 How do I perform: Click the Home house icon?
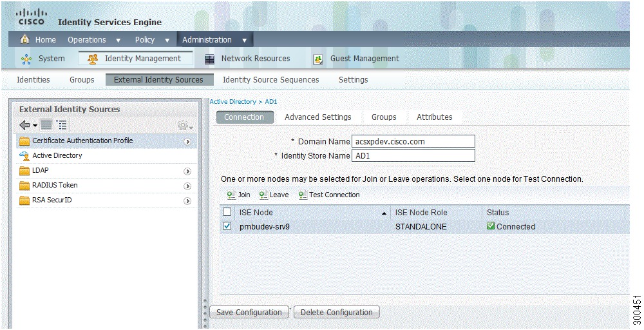(25, 39)
